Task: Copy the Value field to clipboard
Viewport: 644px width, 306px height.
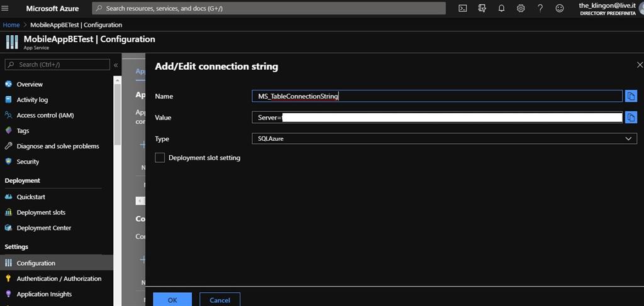Action: click(x=631, y=117)
